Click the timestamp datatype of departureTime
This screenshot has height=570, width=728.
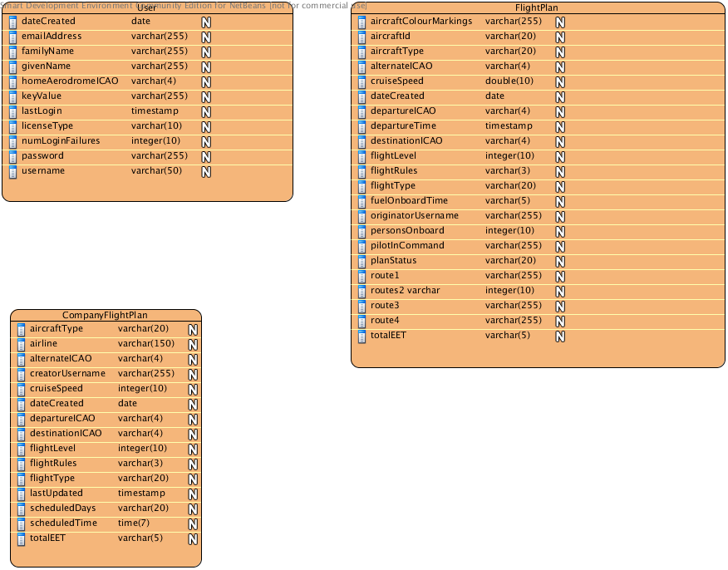pos(509,125)
